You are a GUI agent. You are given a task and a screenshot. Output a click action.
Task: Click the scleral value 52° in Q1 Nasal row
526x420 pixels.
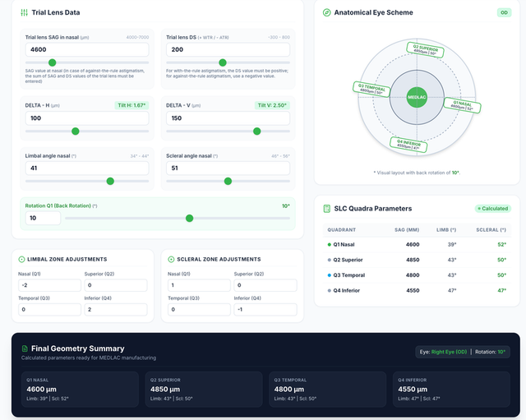(x=502, y=245)
